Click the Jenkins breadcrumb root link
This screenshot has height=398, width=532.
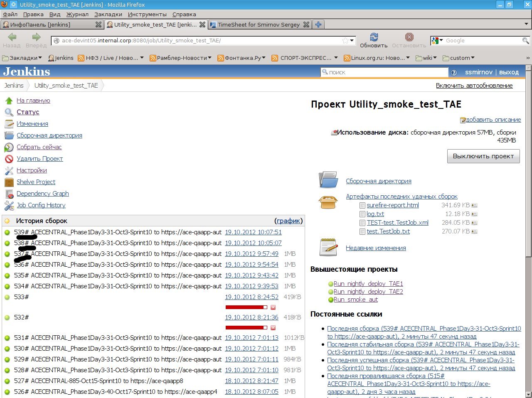click(x=14, y=86)
